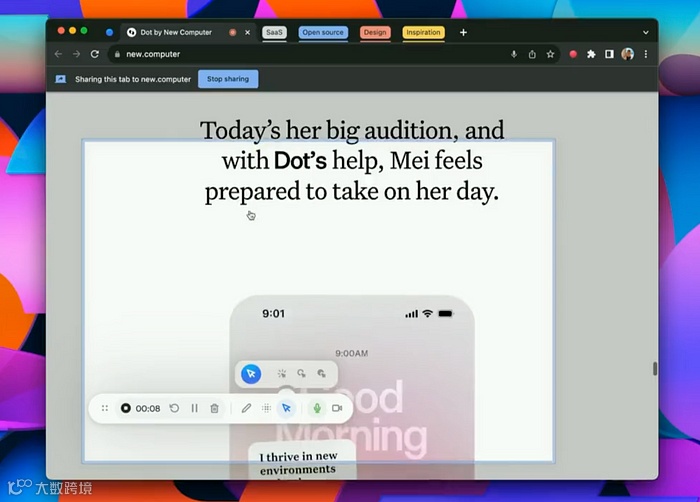This screenshot has width=700, height=502.
Task: Open the Inspiration tab group
Action: click(423, 32)
